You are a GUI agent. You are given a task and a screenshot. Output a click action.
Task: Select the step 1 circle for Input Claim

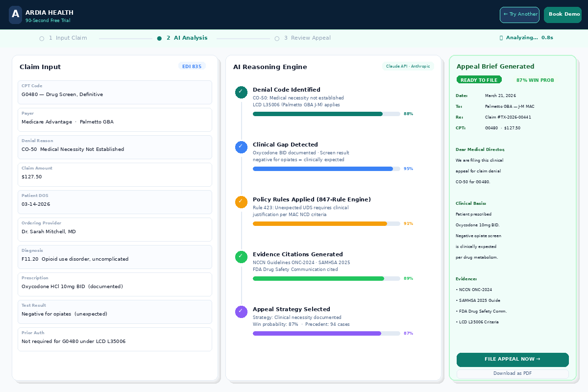[x=42, y=38]
